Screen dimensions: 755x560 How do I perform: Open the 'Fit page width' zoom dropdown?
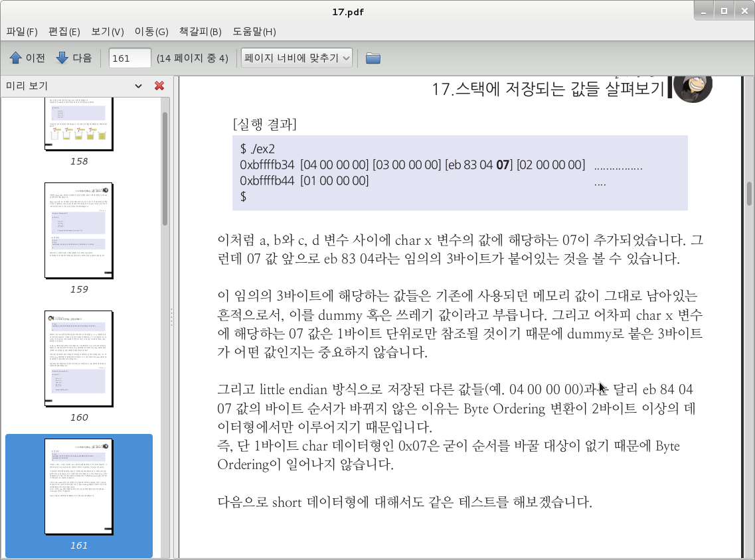(297, 58)
